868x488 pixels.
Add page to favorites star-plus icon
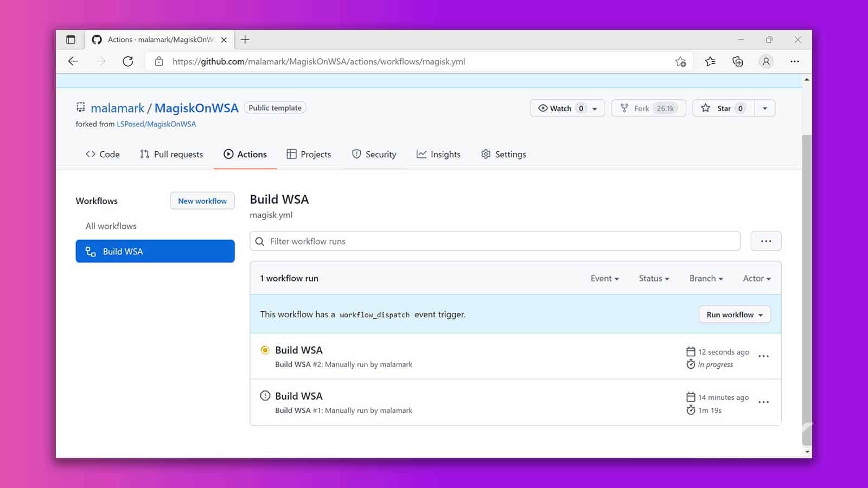(x=681, y=62)
